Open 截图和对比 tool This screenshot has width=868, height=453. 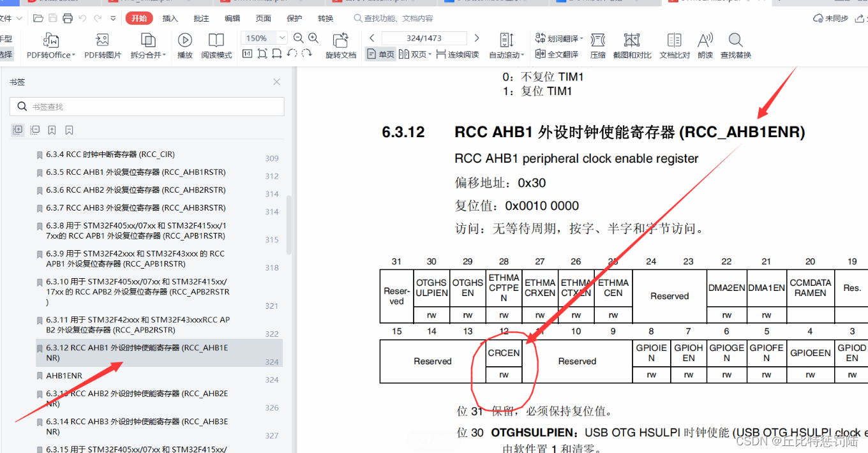(632, 46)
